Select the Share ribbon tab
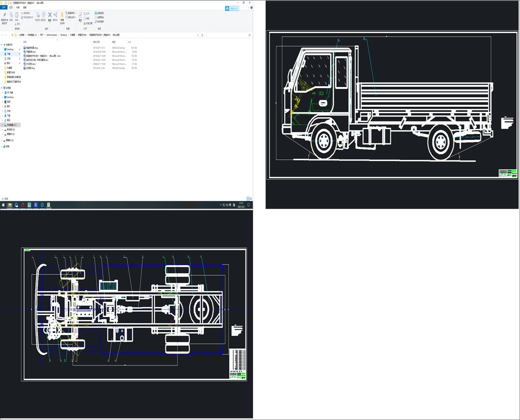Viewport: 520px width, 420px height. (x=18, y=7)
